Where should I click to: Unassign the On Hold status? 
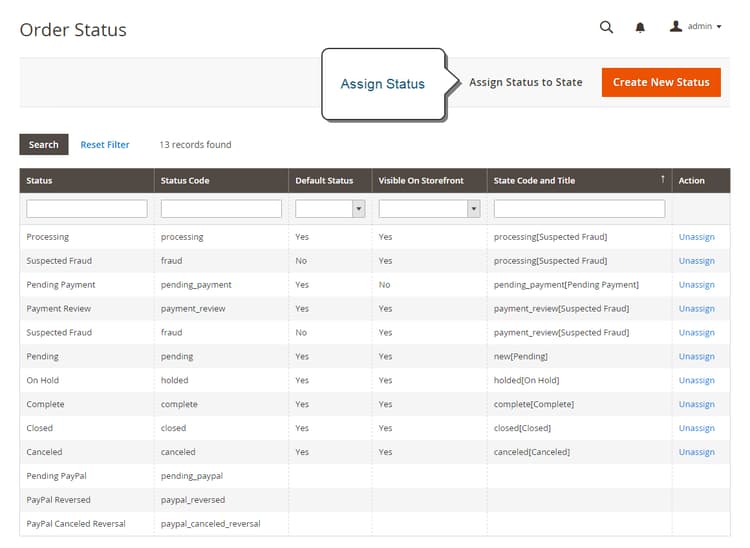(696, 380)
